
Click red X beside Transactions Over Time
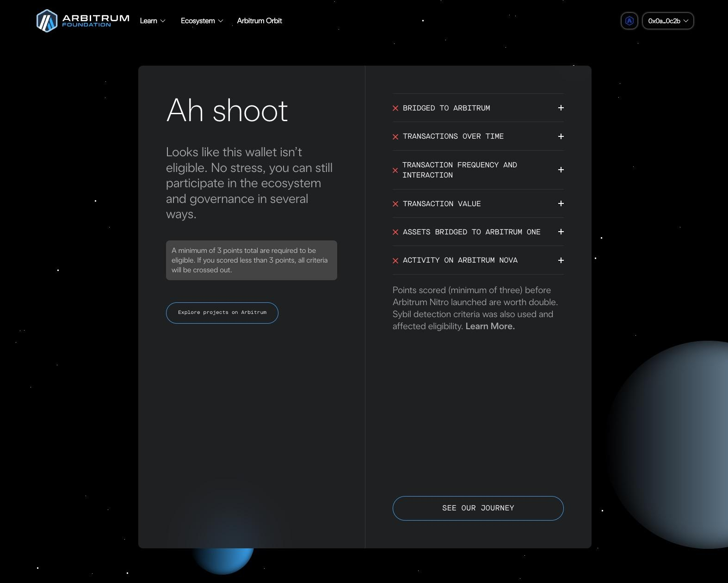click(395, 137)
